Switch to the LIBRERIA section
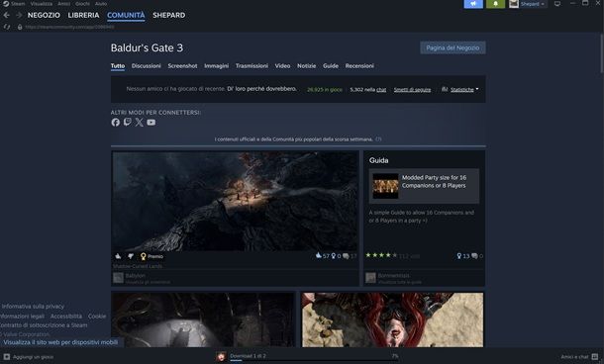The image size is (604, 364). coord(83,15)
